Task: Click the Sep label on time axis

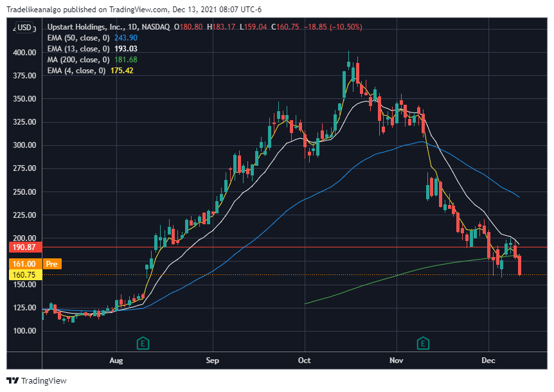Action: [212, 361]
